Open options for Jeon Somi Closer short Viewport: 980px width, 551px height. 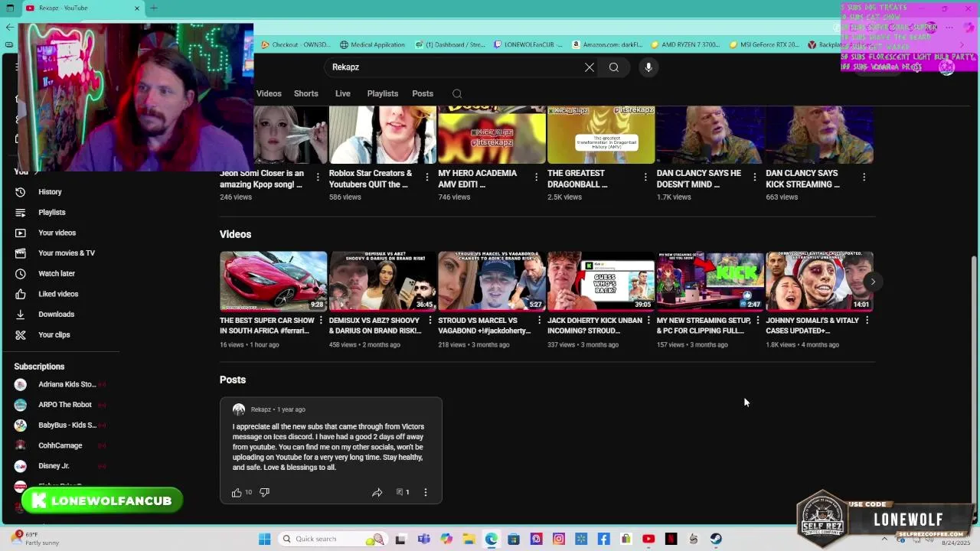pos(318,177)
